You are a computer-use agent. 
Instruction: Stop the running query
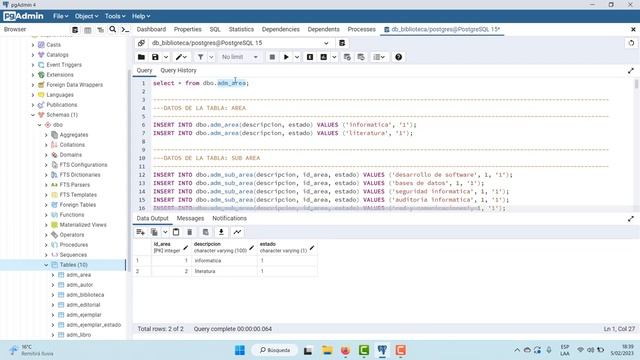(272, 57)
